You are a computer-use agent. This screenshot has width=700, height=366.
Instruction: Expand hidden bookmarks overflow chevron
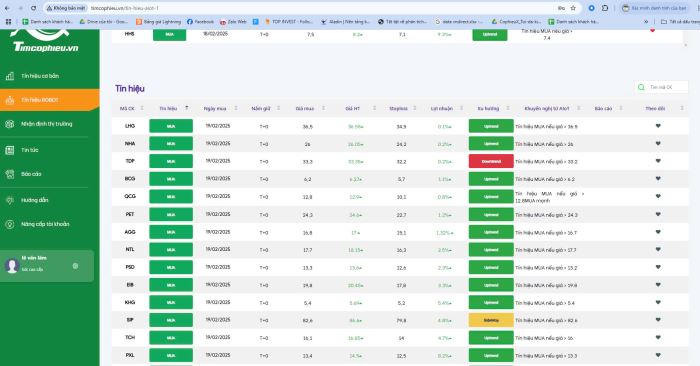pos(646,21)
